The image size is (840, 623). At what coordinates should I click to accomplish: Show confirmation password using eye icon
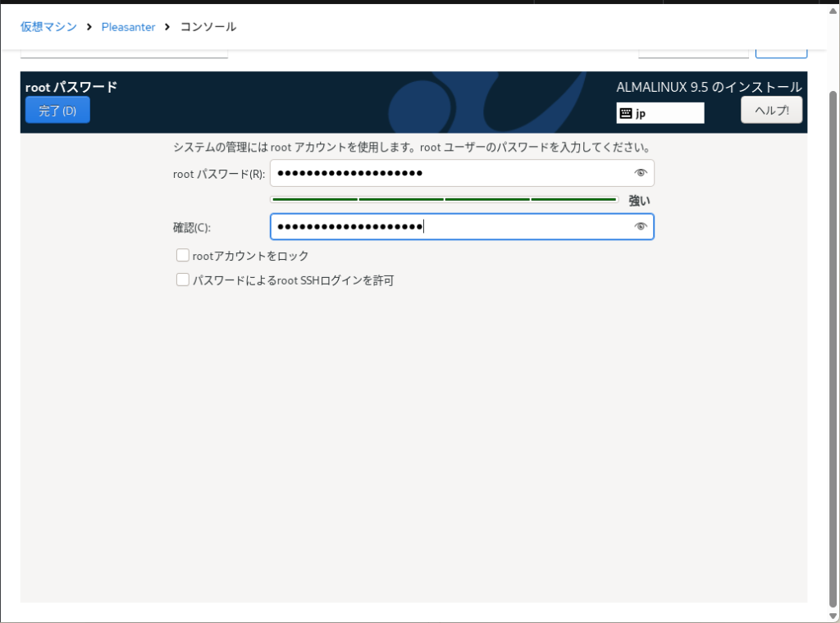pyautogui.click(x=641, y=227)
